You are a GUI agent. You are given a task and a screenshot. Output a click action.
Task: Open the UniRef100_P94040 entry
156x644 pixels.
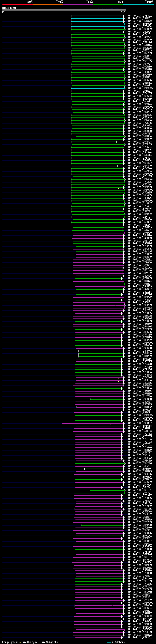coord(140,40)
